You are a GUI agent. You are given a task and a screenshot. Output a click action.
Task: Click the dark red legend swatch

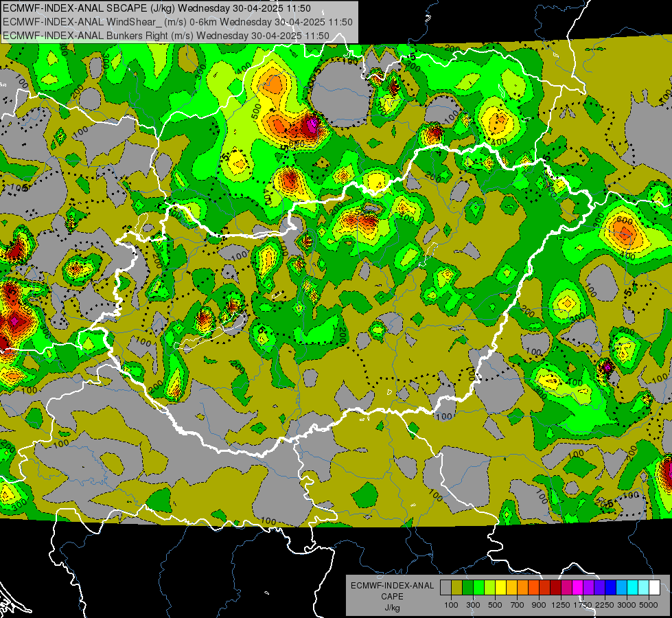click(555, 588)
